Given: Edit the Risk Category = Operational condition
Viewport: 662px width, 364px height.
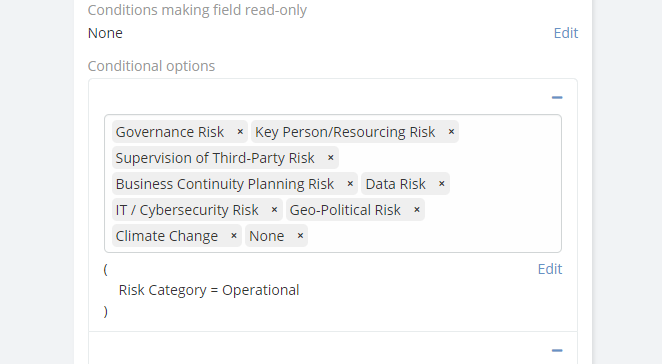Looking at the screenshot, I should click(550, 269).
